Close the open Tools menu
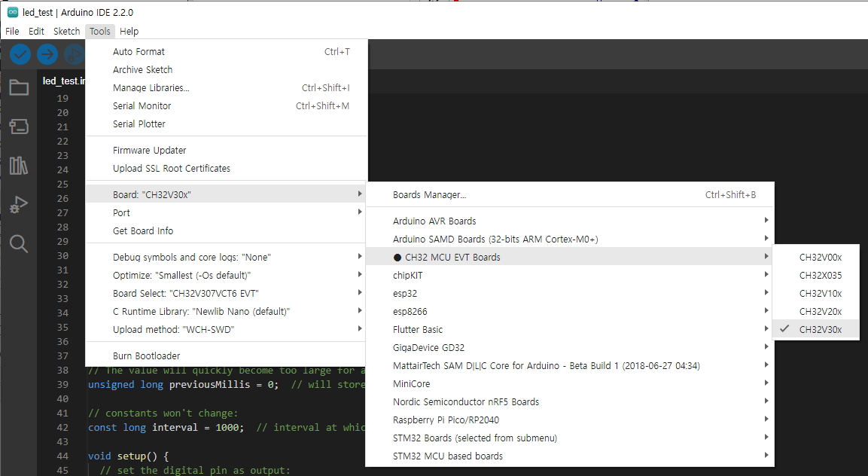 (x=100, y=31)
